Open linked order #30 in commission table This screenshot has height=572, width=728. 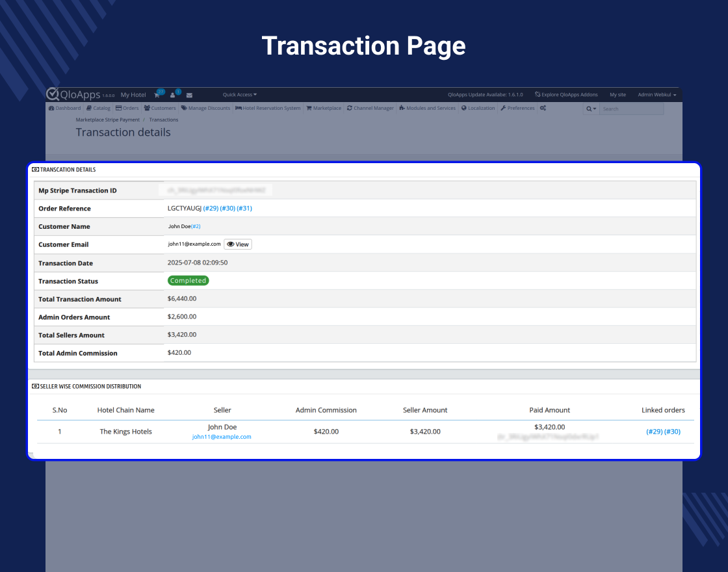(672, 432)
